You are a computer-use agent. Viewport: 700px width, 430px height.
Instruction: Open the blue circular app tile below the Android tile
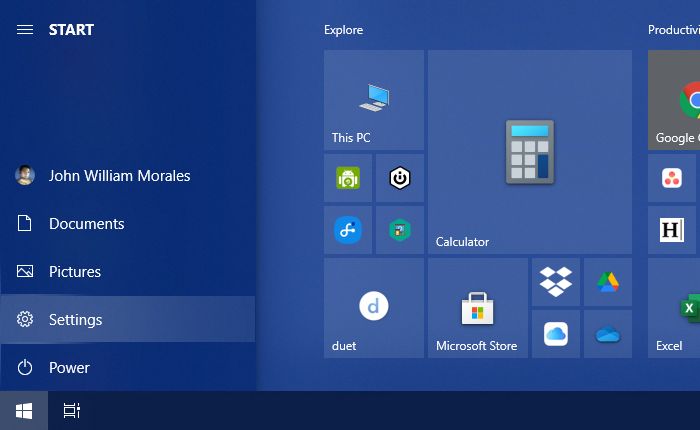click(348, 230)
